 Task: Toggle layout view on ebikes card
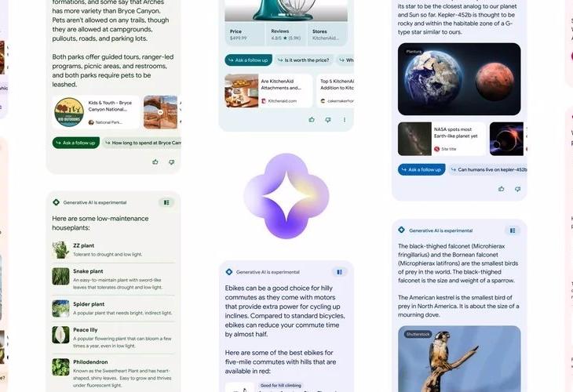340,272
